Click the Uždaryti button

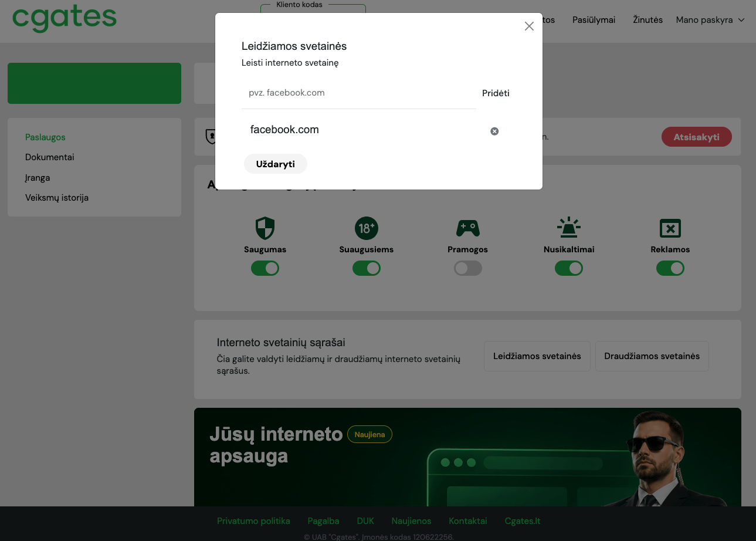pos(276,164)
